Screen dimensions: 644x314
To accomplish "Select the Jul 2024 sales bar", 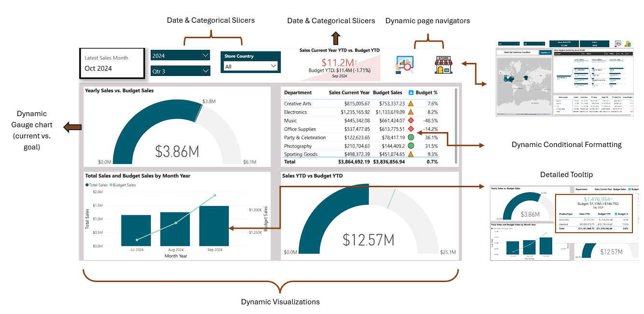I will 136,230.
